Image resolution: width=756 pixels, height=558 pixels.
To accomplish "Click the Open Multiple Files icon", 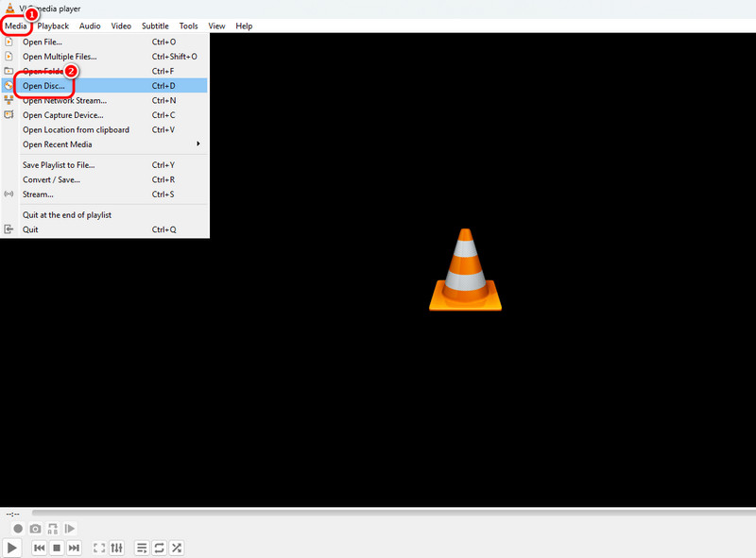I will pyautogui.click(x=9, y=57).
